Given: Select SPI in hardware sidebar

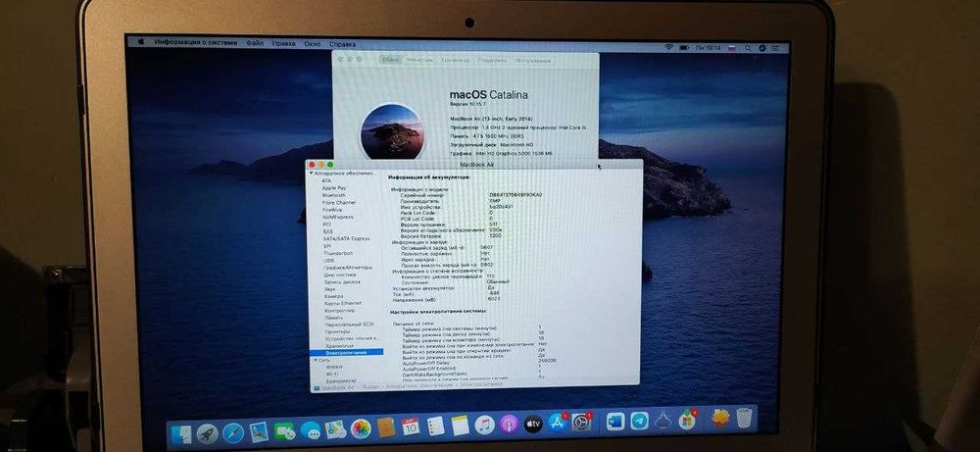Looking at the screenshot, I should tap(327, 246).
